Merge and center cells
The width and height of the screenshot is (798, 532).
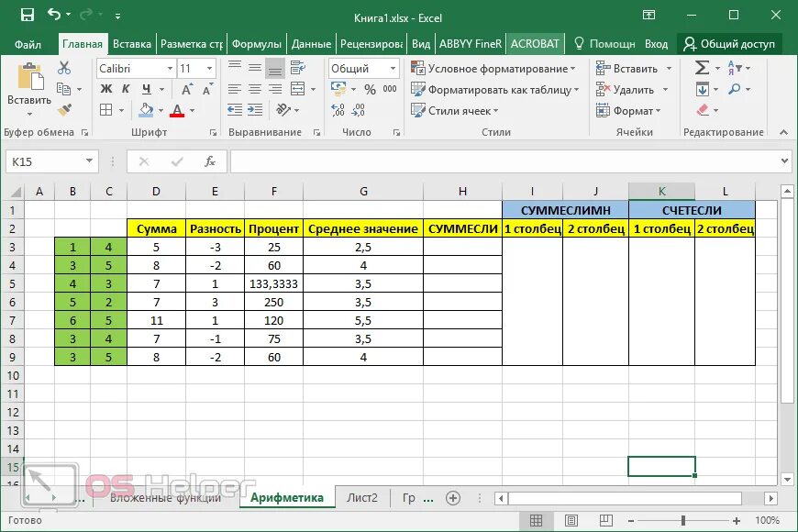pyautogui.click(x=298, y=89)
